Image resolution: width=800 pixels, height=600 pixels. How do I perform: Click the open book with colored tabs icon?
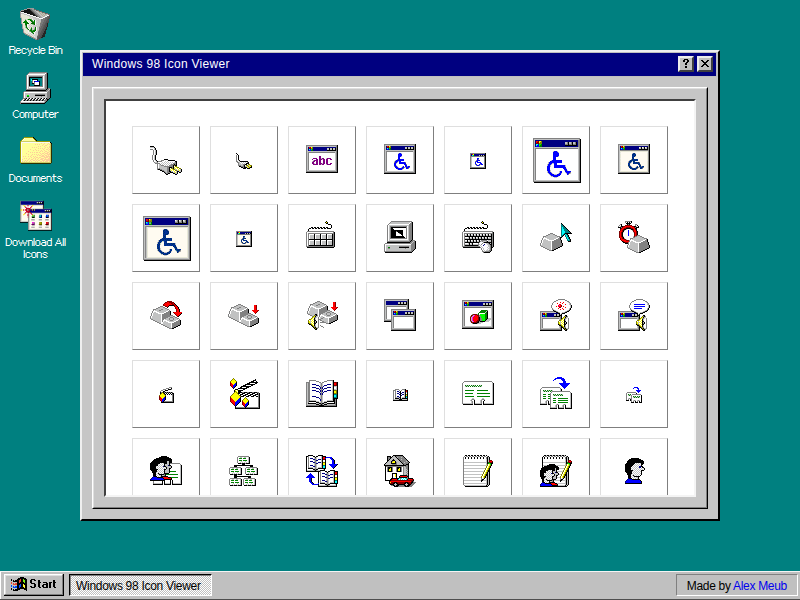pyautogui.click(x=322, y=393)
